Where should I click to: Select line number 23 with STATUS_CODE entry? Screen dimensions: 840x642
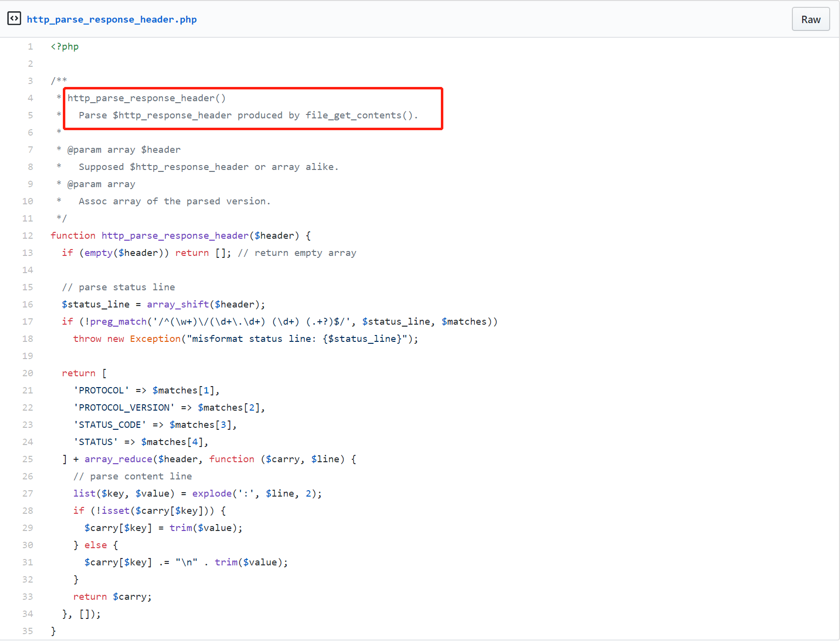click(27, 424)
